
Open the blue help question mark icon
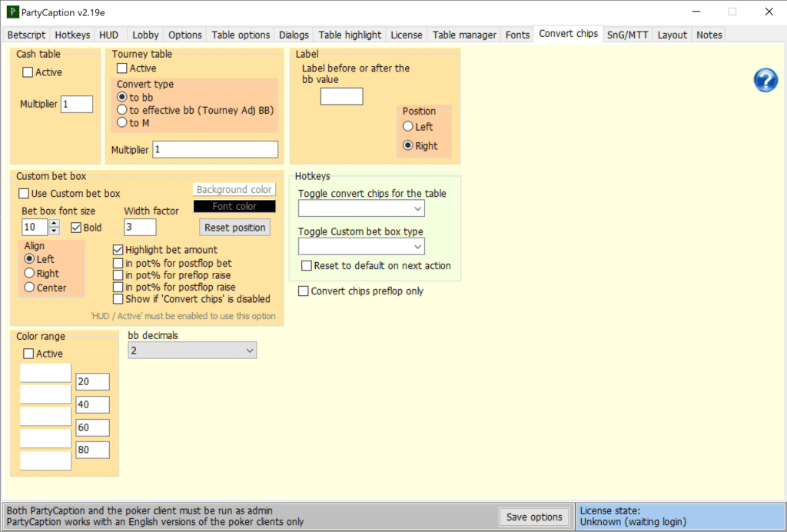click(x=765, y=80)
